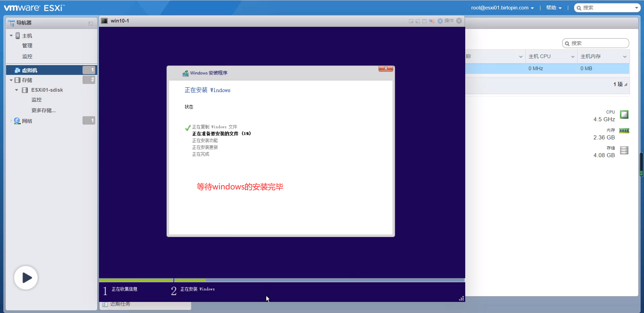This screenshot has width=644, height=313.
Task: Select 存储 in the navigator
Action: tap(27, 80)
